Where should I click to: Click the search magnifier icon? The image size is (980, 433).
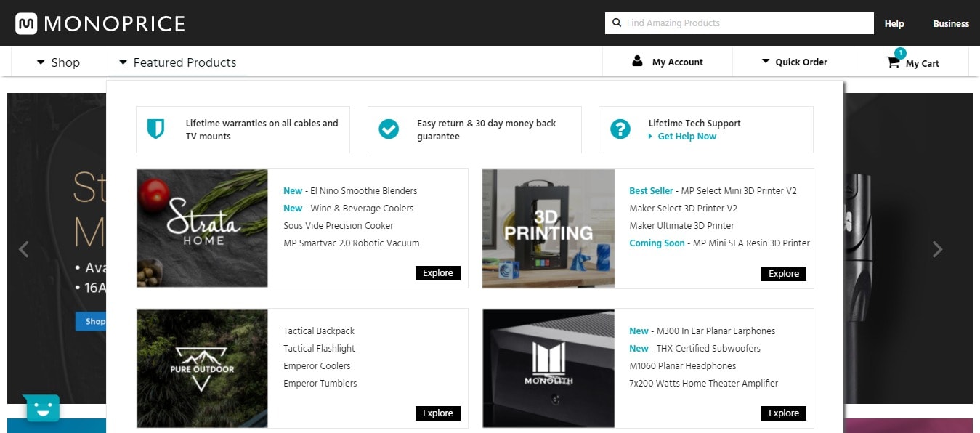click(x=617, y=23)
